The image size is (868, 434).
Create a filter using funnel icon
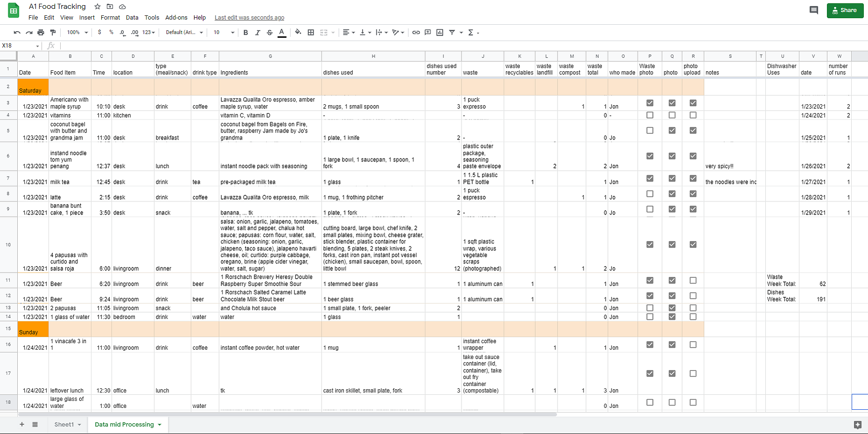(x=452, y=33)
